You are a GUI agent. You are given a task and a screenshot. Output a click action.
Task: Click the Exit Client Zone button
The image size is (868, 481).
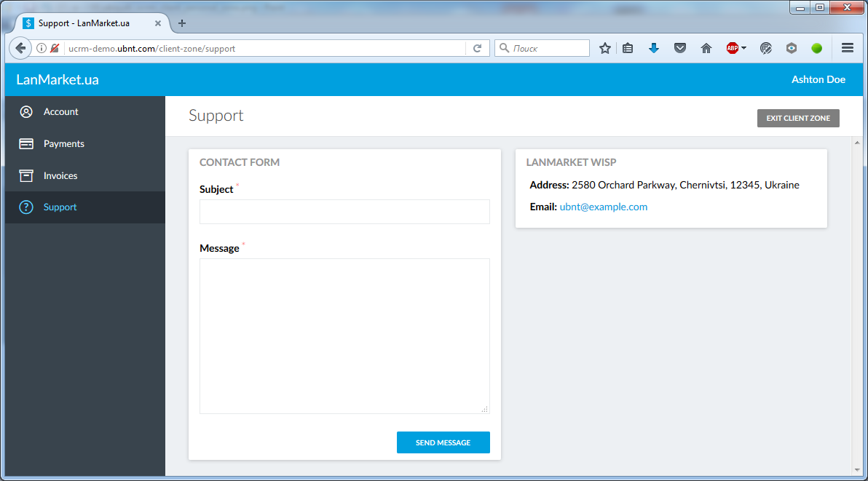coord(798,118)
